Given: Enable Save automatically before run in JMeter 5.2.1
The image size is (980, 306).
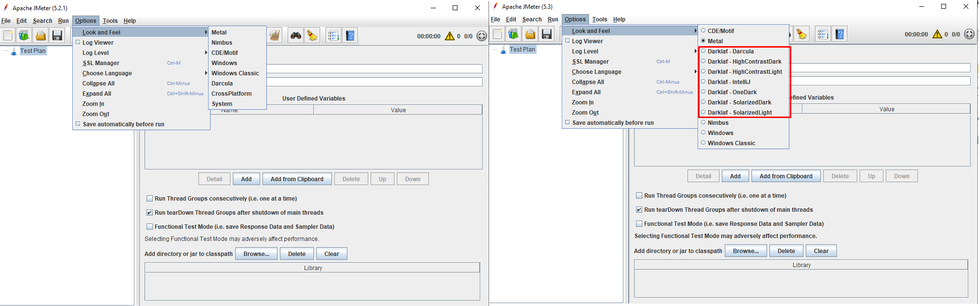Looking at the screenshot, I should (x=78, y=124).
